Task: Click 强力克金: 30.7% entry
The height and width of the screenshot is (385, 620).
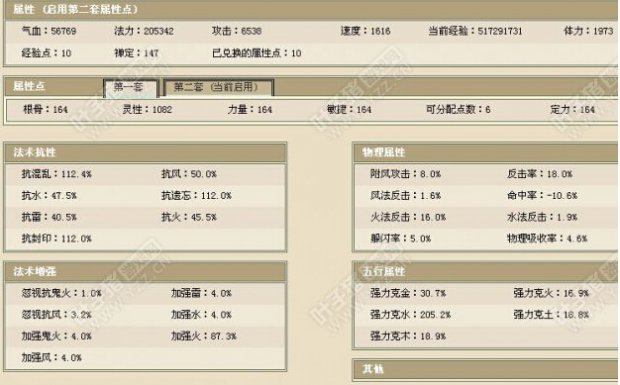Action: 408,293
